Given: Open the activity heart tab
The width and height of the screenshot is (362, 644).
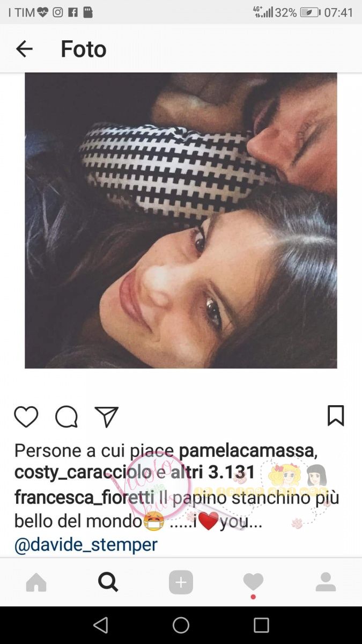Looking at the screenshot, I should [253, 582].
